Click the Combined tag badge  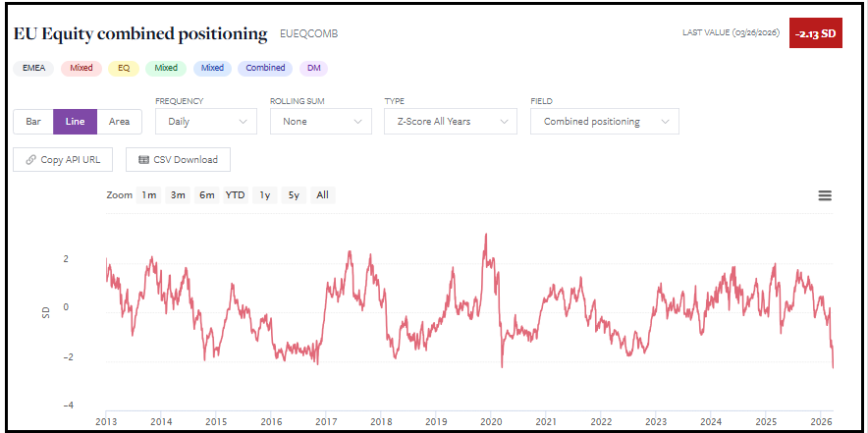coord(266,69)
